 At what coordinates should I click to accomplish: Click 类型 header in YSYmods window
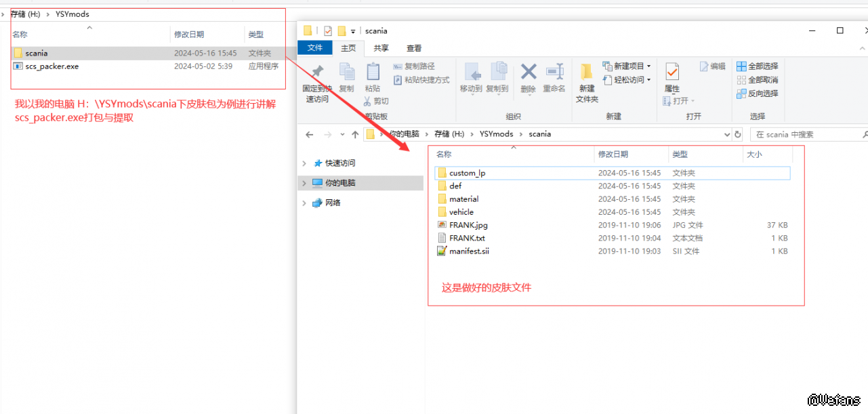[265, 34]
